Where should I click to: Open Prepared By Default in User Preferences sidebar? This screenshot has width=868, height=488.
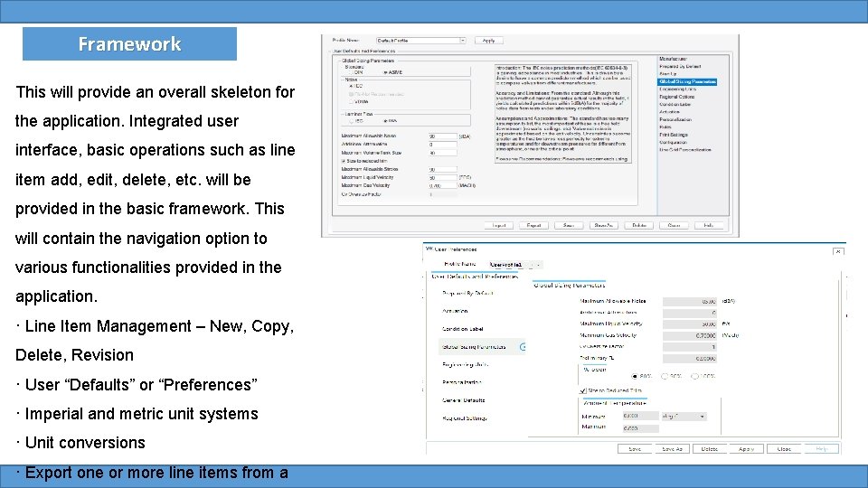467,293
